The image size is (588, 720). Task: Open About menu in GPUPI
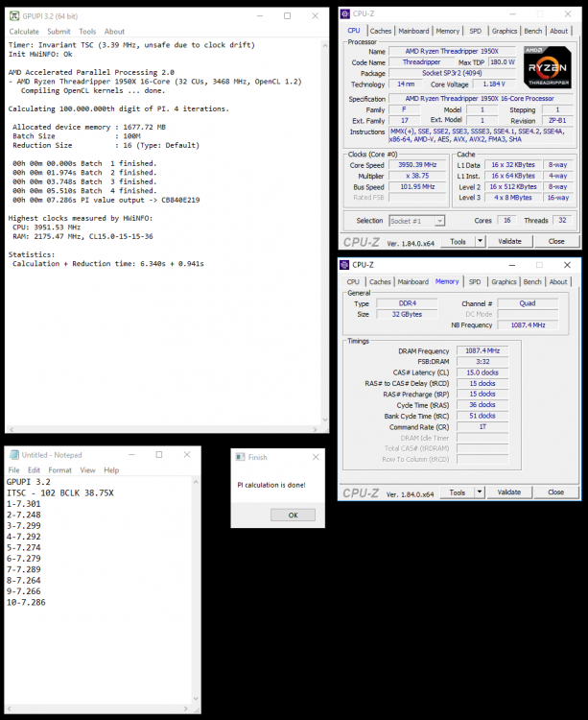[x=114, y=32]
